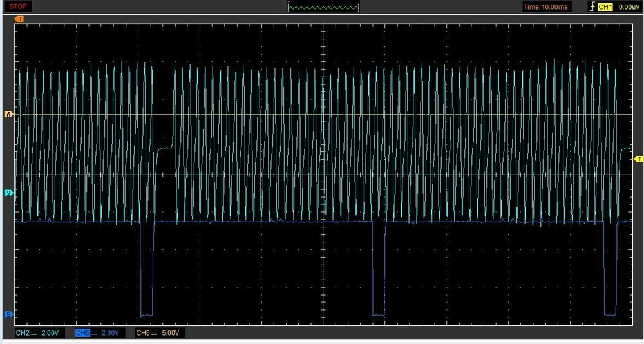
Task: Toggle the CH2 channel label
Action: [x=23, y=333]
